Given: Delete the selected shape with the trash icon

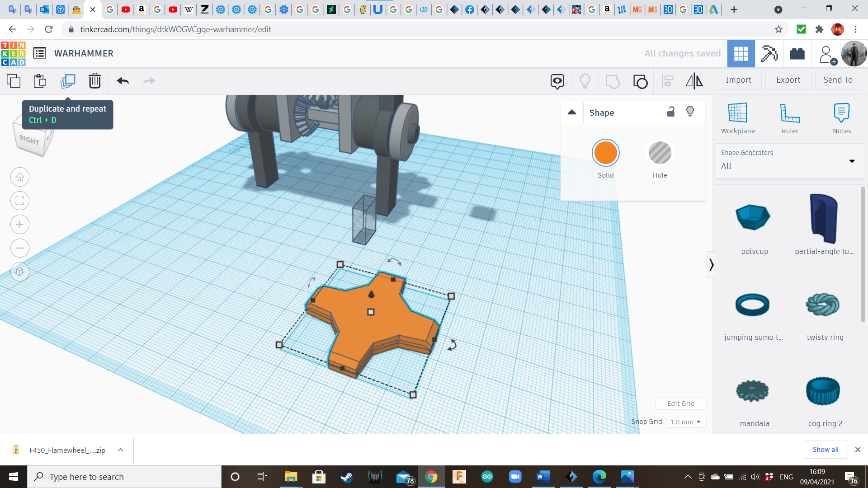Looking at the screenshot, I should 94,81.
